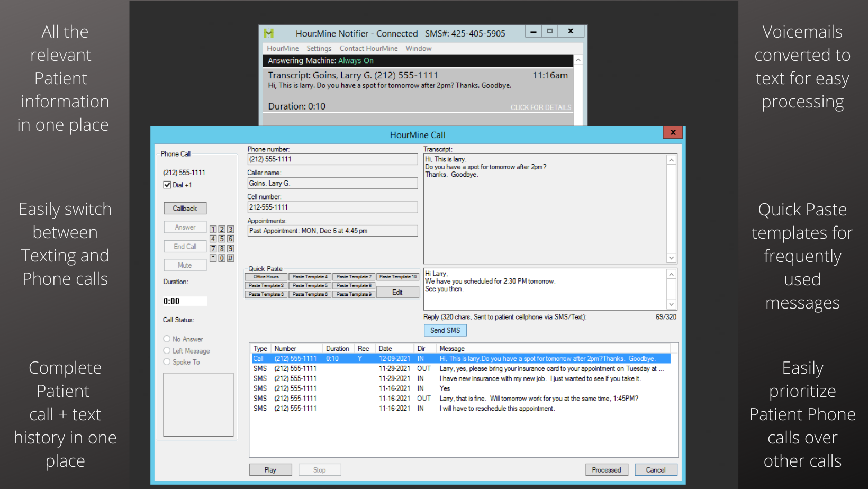Click Paste Template 2

266,285
